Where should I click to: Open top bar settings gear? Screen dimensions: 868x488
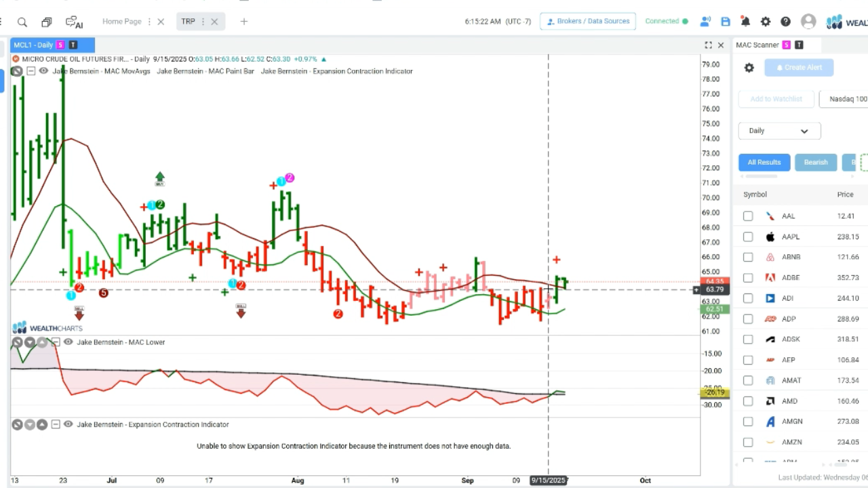[x=766, y=22]
